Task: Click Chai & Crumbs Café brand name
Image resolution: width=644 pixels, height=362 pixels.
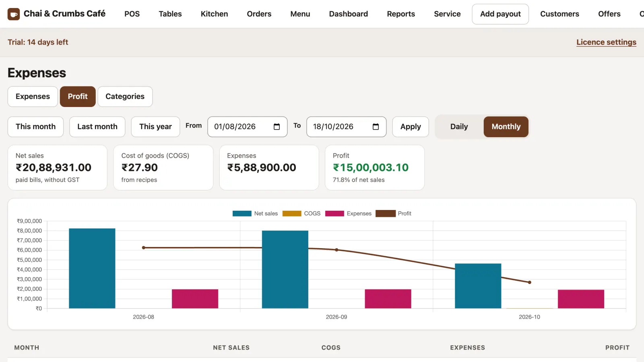Action: [64, 14]
